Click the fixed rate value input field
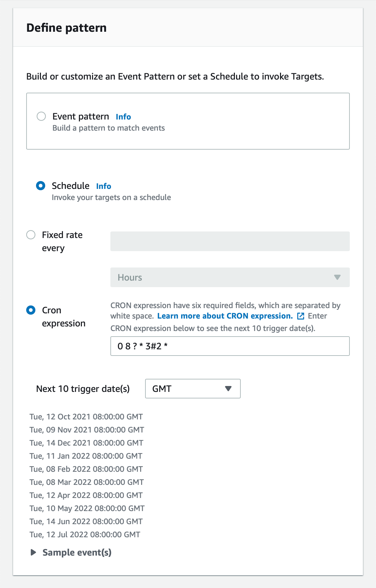Viewport: 376px width, 588px height. pyautogui.click(x=230, y=241)
